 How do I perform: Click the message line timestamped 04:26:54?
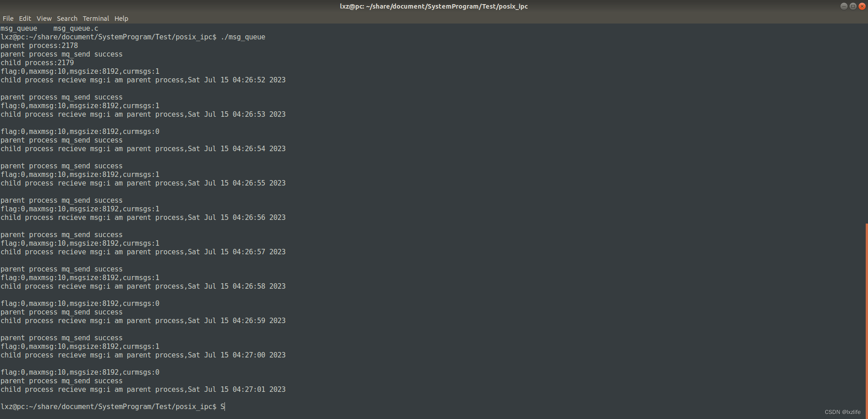pos(143,149)
